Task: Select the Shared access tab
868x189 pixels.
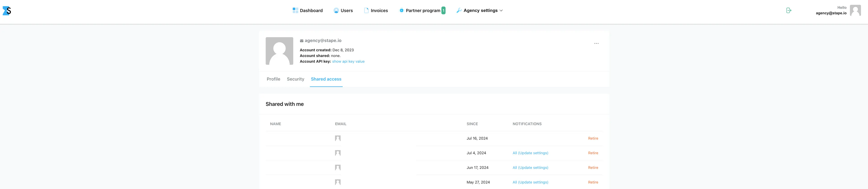Action: 326,79
